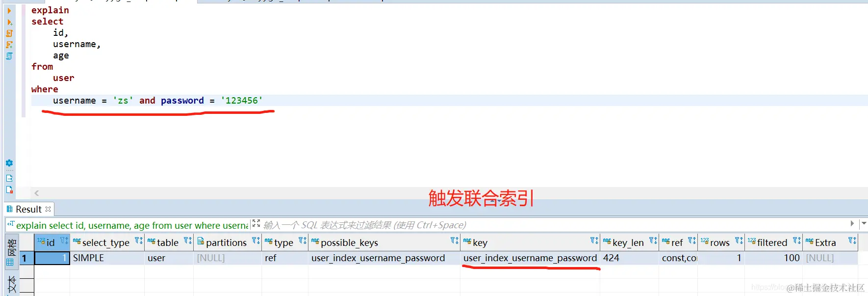Image resolution: width=868 pixels, height=296 pixels.
Task: Click execute script in separate tabs icon
Action: (x=9, y=45)
